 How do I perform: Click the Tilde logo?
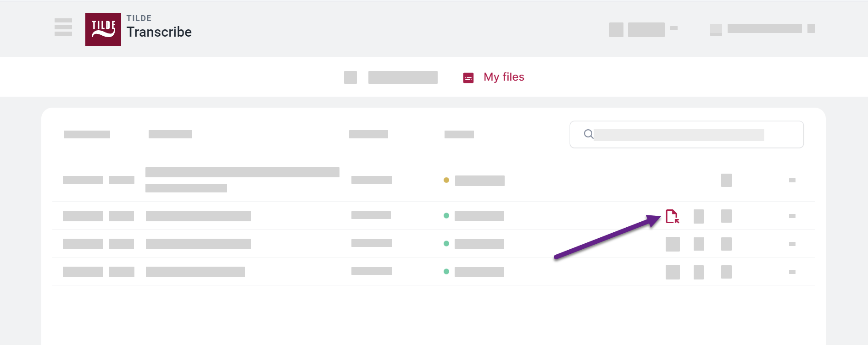click(103, 29)
